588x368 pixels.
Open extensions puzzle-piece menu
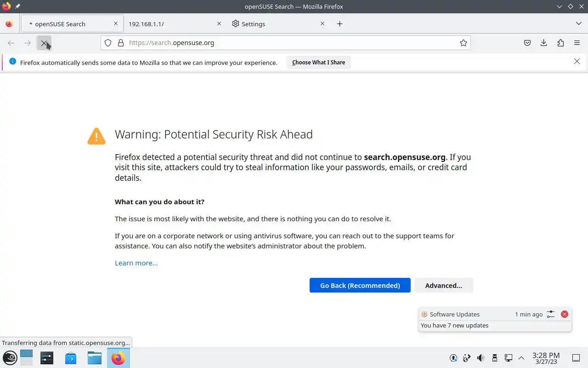coord(560,43)
